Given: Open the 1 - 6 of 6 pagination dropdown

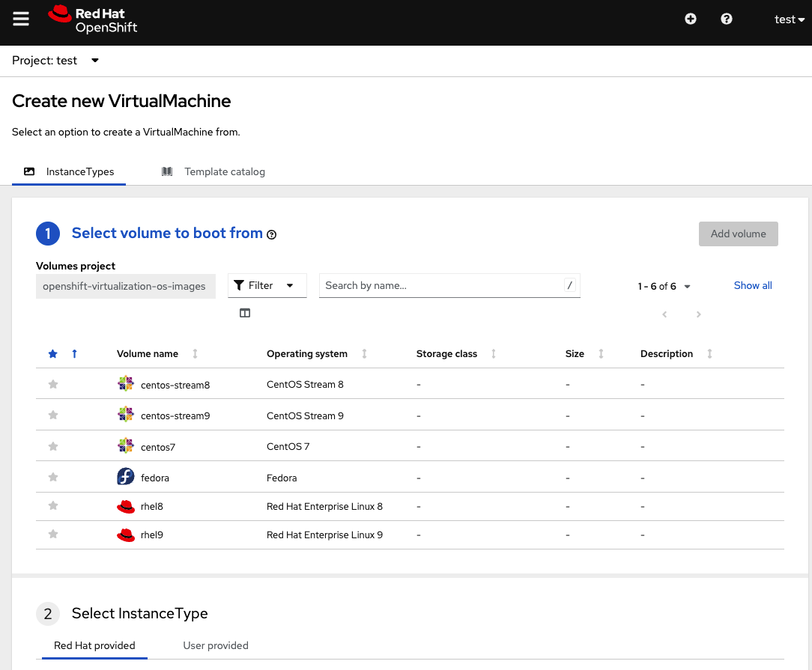Looking at the screenshot, I should pyautogui.click(x=664, y=286).
